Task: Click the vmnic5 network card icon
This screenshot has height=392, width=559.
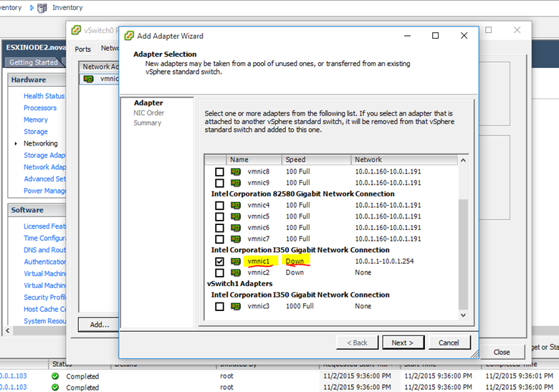Action: 236,216
